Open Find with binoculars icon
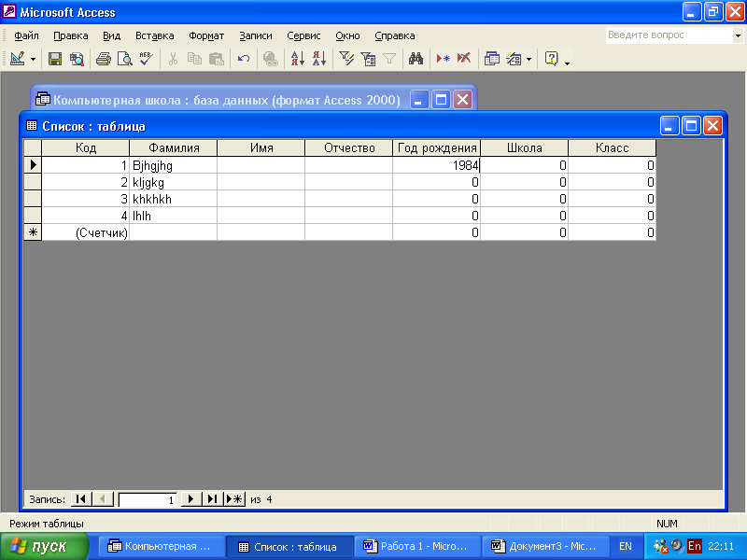The image size is (747, 560). (416, 59)
